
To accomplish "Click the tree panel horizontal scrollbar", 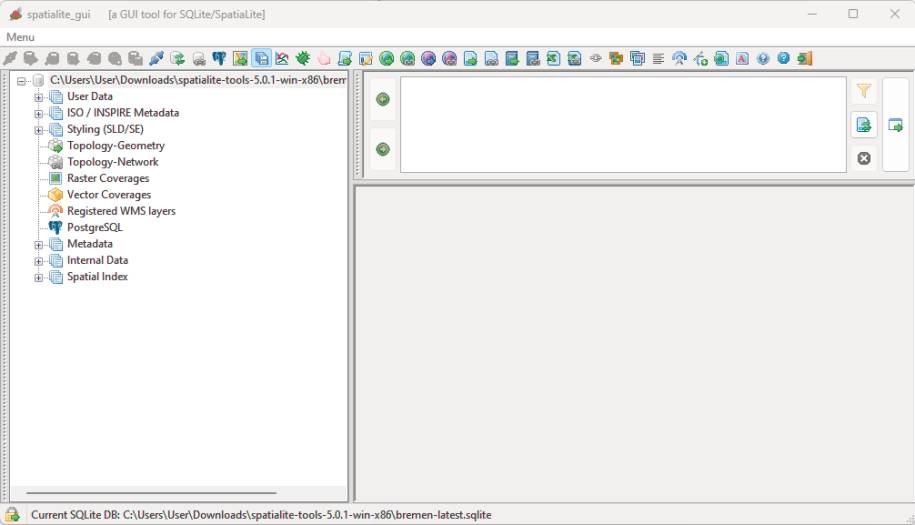I will tap(151, 494).
